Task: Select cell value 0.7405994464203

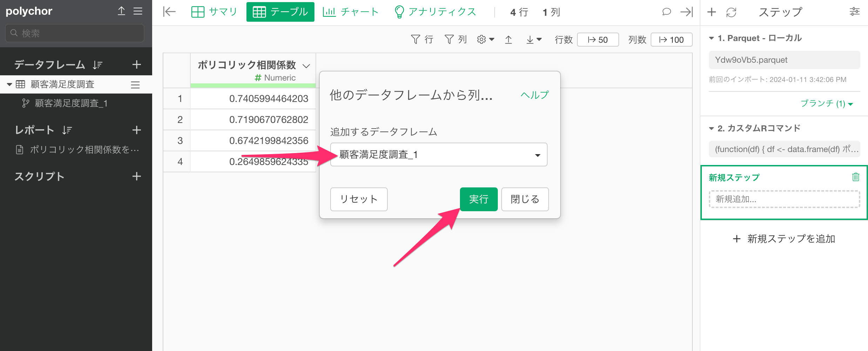Action: (253, 98)
